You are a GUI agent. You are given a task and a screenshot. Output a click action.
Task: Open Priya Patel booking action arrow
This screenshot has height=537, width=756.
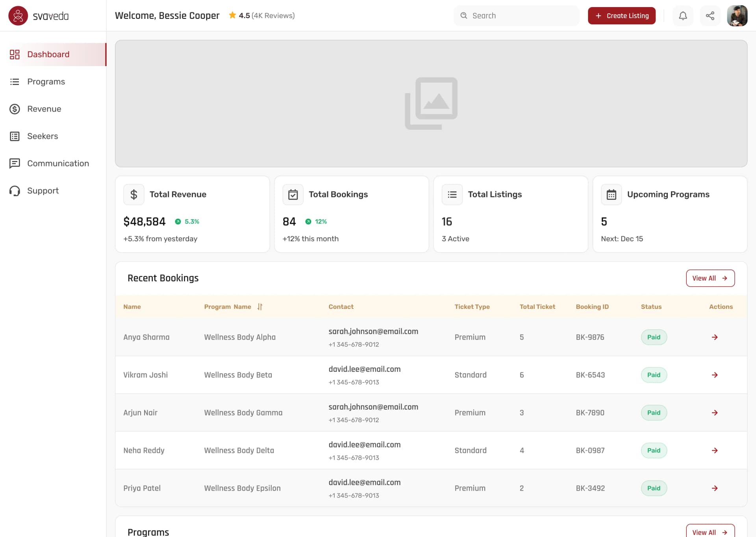715,488
